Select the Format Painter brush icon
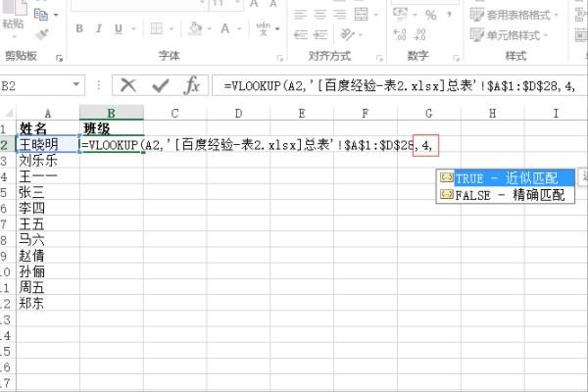Screen dimensions: 588x392 point(41,33)
